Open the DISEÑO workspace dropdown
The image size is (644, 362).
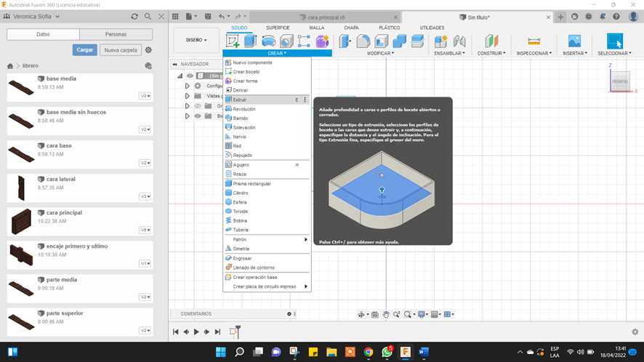(x=196, y=40)
